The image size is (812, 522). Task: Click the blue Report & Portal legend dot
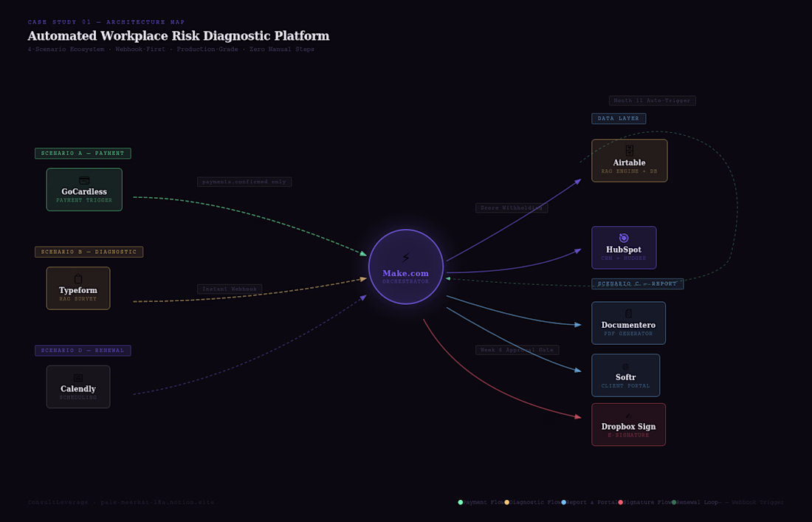pyautogui.click(x=563, y=502)
